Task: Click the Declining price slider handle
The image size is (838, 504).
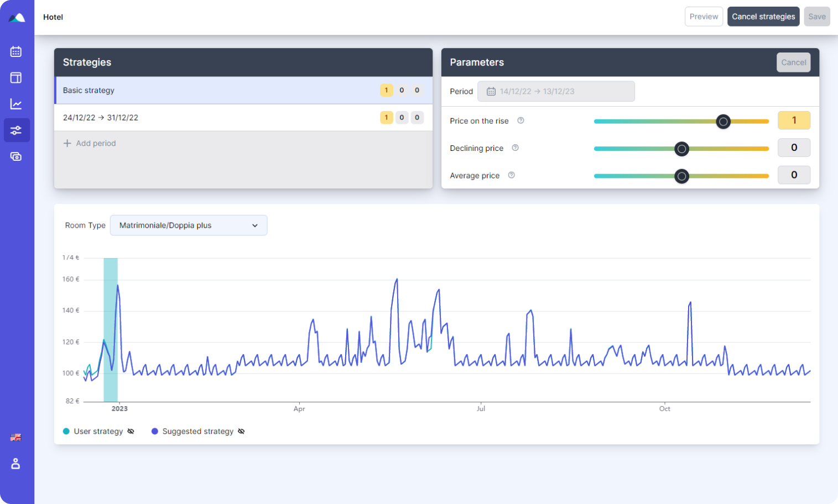Action: click(682, 149)
